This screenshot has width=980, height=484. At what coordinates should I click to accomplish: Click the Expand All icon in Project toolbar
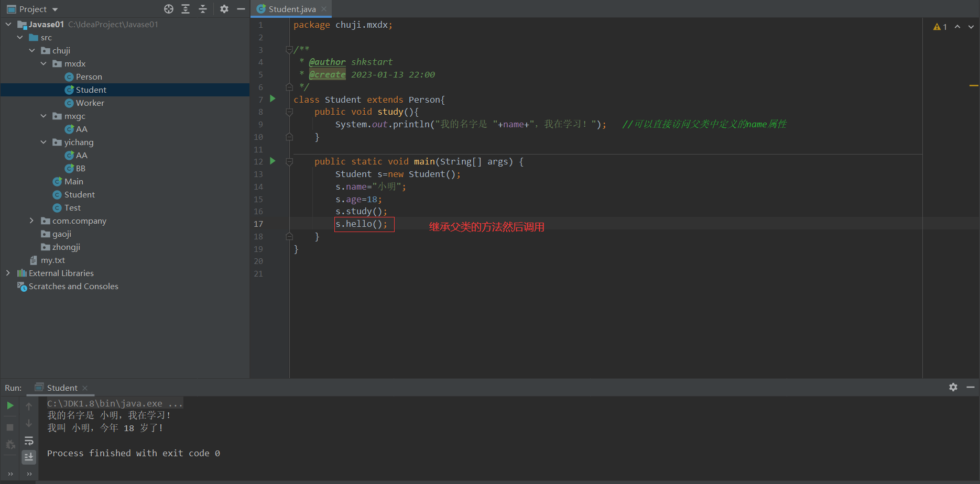tap(186, 9)
